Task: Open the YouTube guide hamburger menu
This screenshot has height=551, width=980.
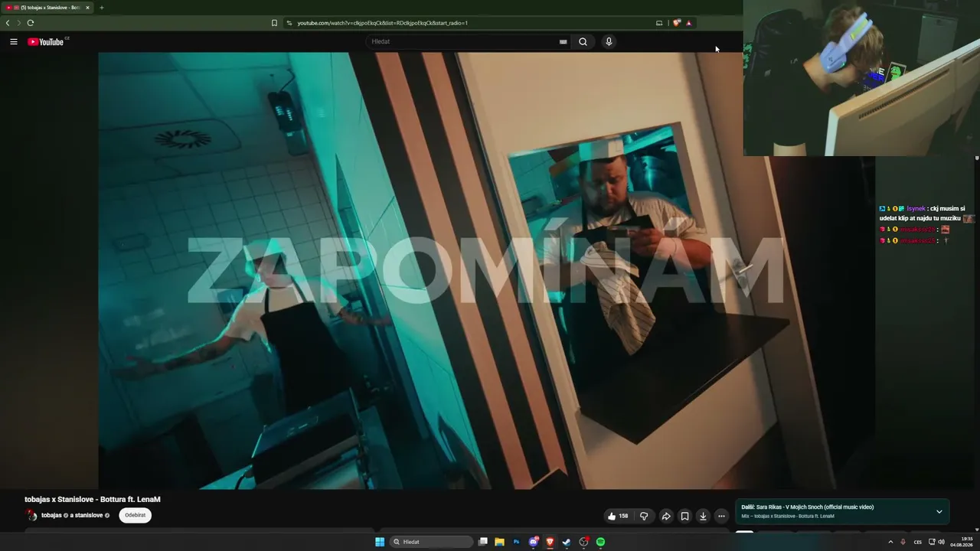Action: [14, 41]
